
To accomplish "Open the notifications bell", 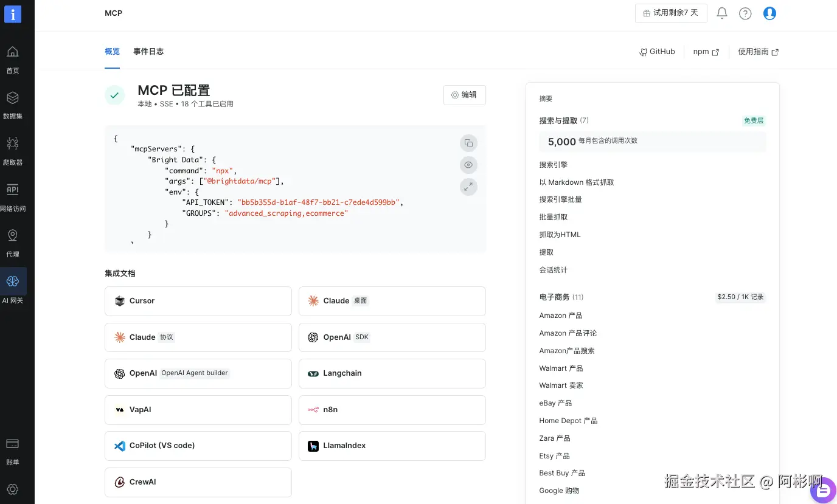I will coord(722,13).
